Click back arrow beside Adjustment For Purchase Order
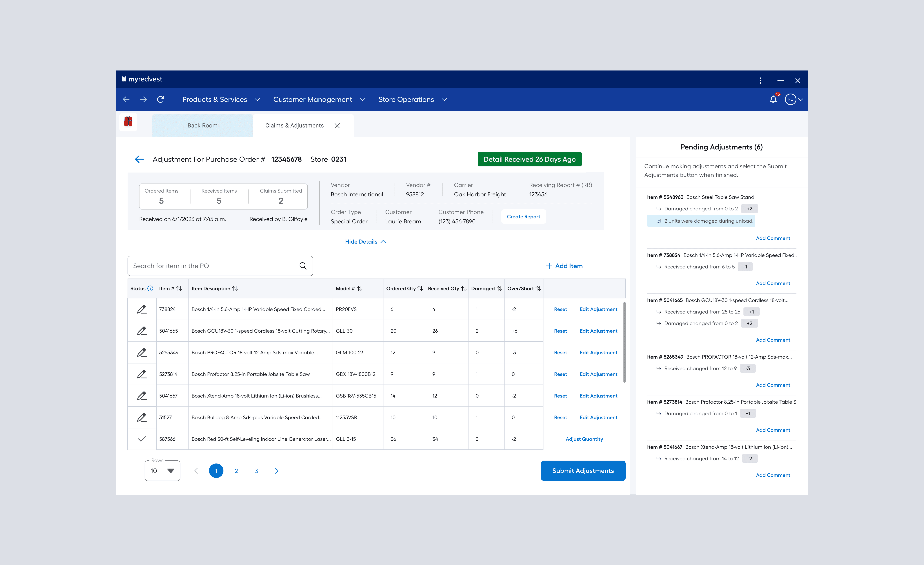The height and width of the screenshot is (565, 924). click(139, 159)
